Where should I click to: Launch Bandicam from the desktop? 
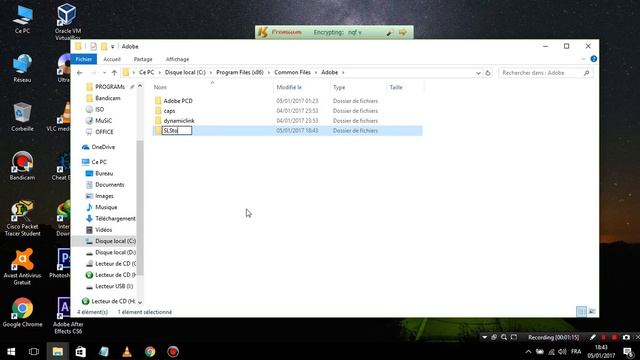pos(22,166)
